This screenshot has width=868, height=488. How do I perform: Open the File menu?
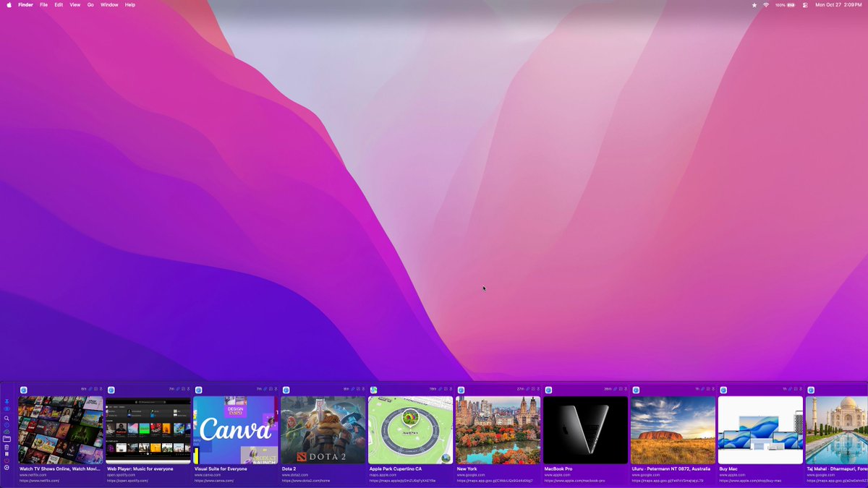click(x=43, y=4)
